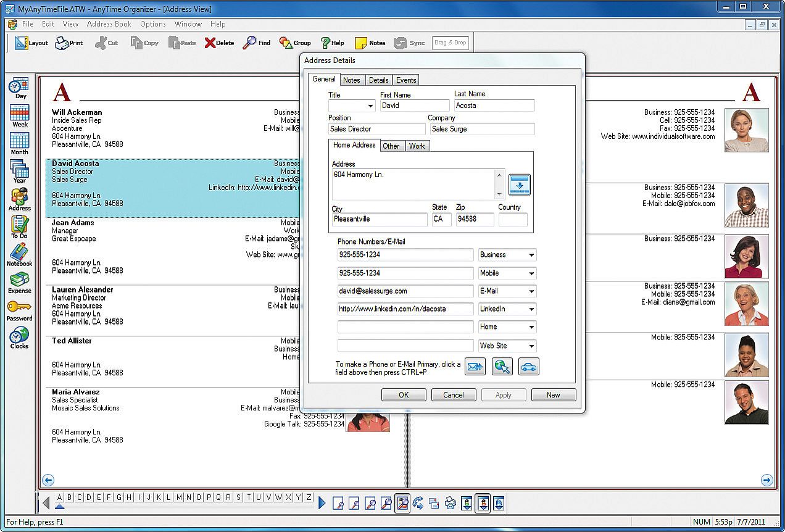This screenshot has height=532, width=785.
Task: Click the New button in dialog
Action: (x=553, y=395)
